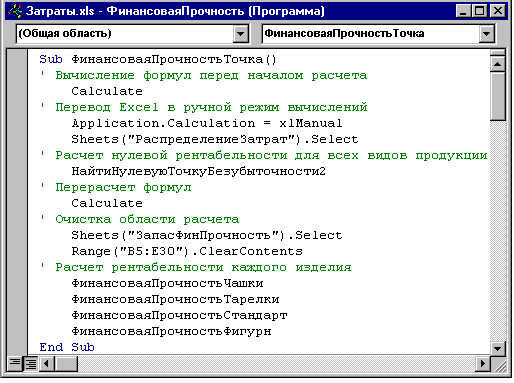Click 'Sheets("РаспределениеЗатрат").Select' line
The image size is (514, 383).
(x=215, y=139)
